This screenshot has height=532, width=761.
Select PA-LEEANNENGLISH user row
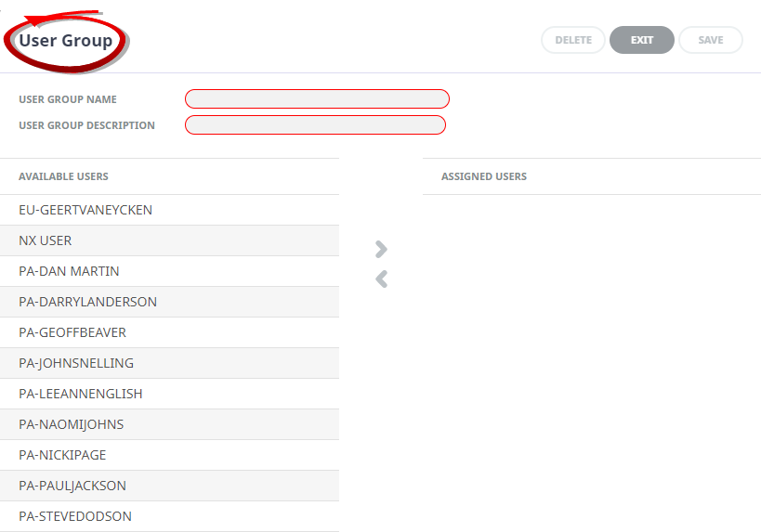169,394
